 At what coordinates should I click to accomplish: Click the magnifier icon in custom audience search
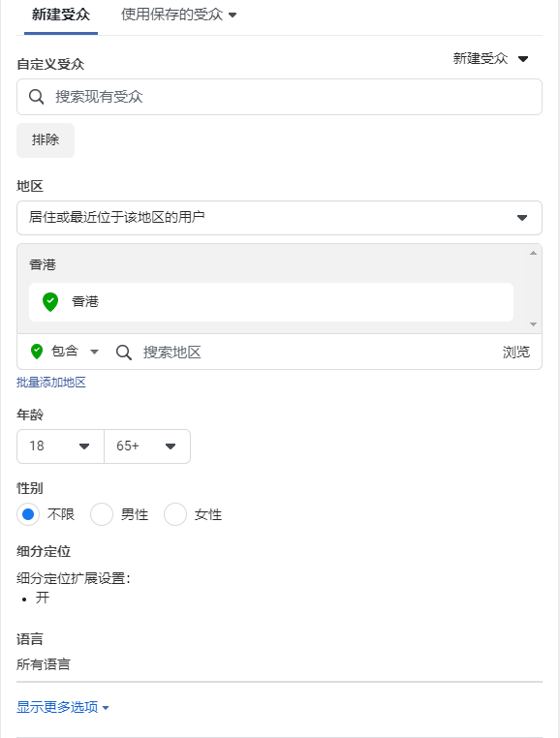pos(36,97)
